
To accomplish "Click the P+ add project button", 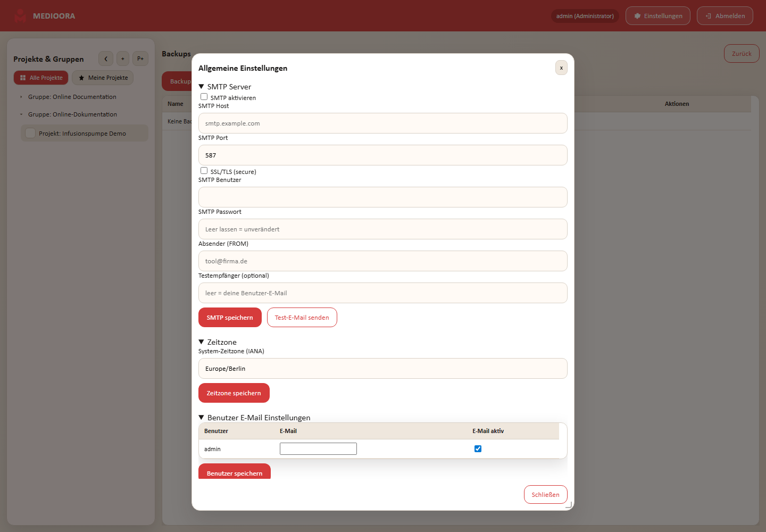I will point(140,59).
